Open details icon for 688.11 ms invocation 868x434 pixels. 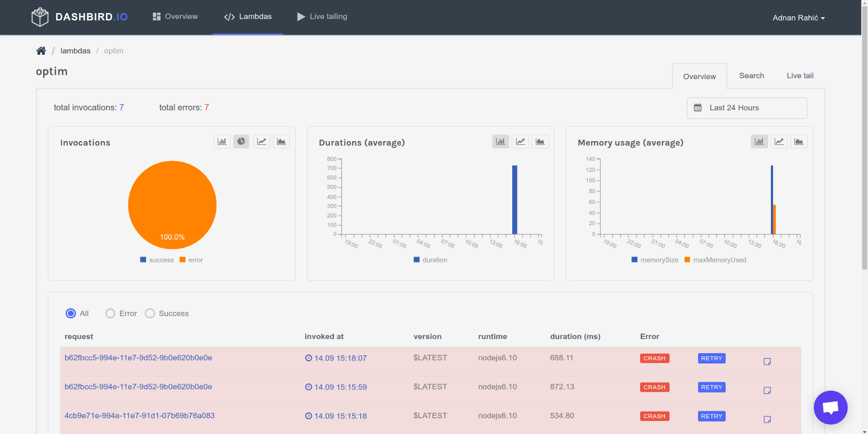pyautogui.click(x=767, y=362)
